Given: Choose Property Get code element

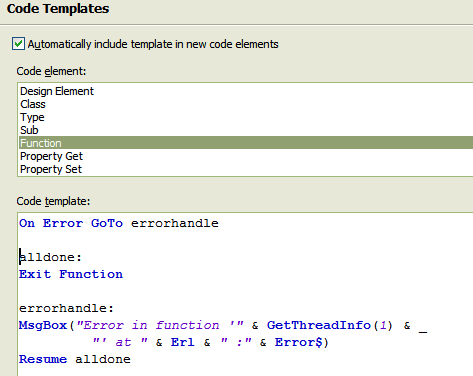Looking at the screenshot, I should (246, 156).
